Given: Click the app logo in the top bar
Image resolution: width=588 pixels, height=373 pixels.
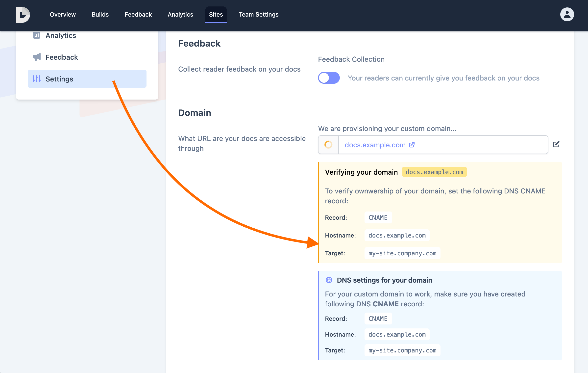Looking at the screenshot, I should (x=23, y=15).
